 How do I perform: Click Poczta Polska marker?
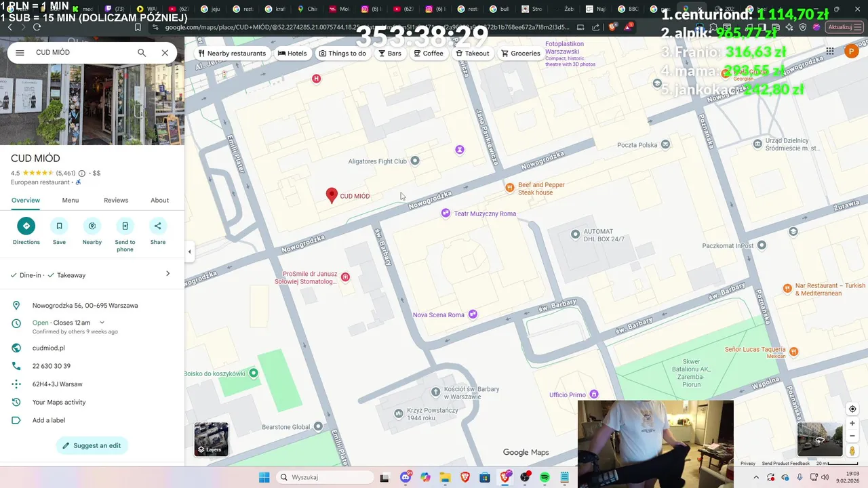(x=666, y=144)
